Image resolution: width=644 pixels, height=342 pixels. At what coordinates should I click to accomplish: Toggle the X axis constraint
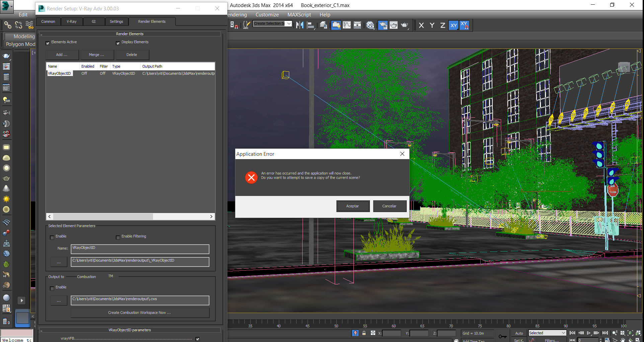pos(421,25)
